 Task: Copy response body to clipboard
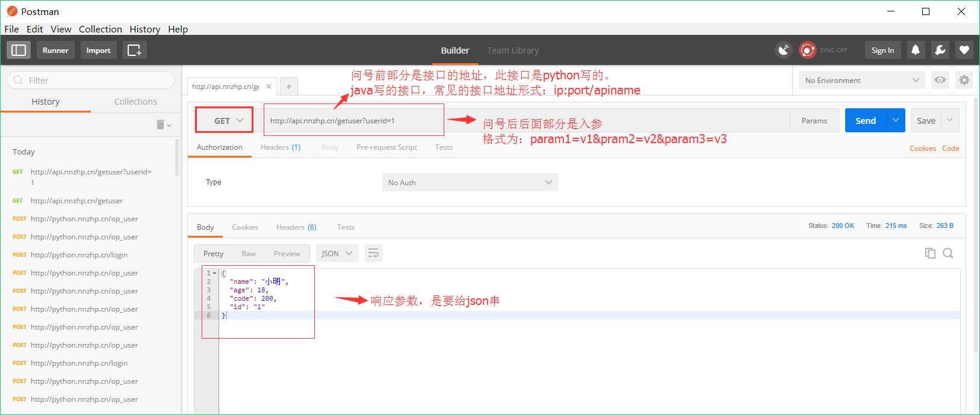(x=930, y=253)
